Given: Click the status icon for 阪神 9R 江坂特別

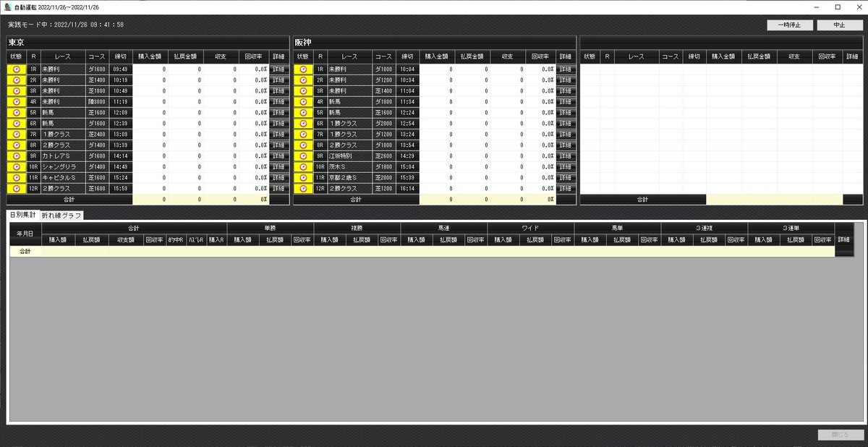Looking at the screenshot, I should coord(302,156).
